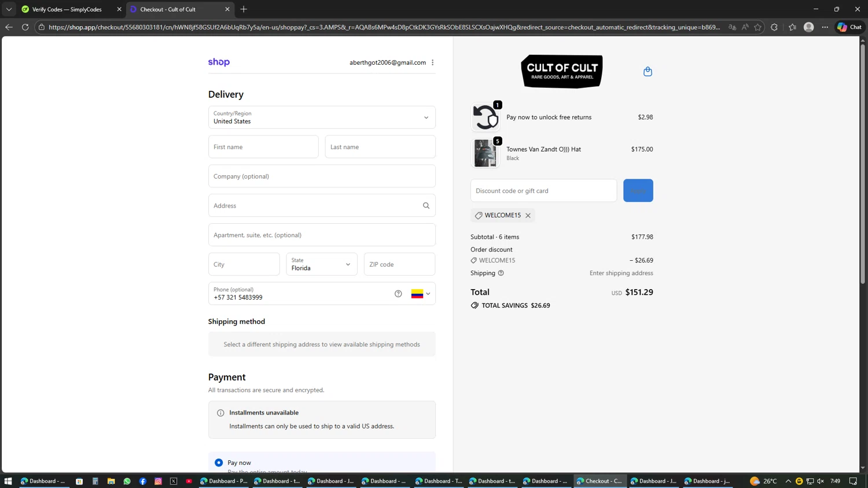Show phone number help tooltip

tap(398, 294)
